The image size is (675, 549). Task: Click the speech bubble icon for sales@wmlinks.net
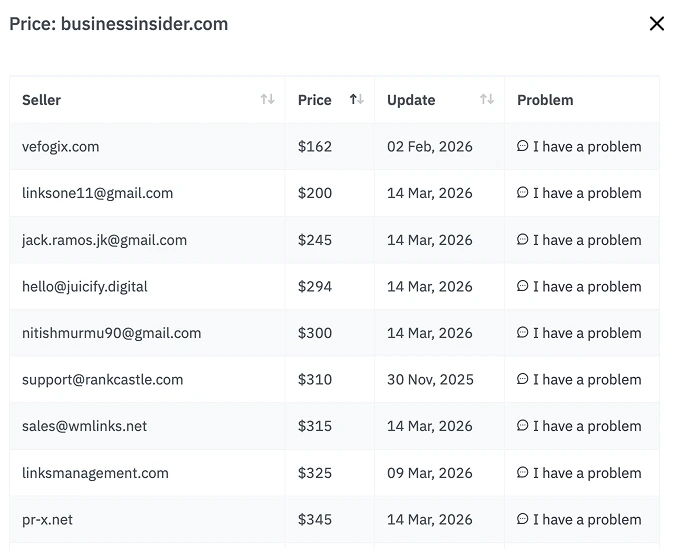click(523, 426)
